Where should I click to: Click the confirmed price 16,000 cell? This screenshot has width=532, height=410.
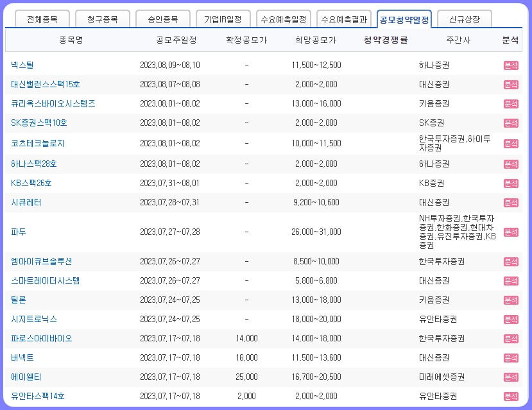[x=246, y=358]
